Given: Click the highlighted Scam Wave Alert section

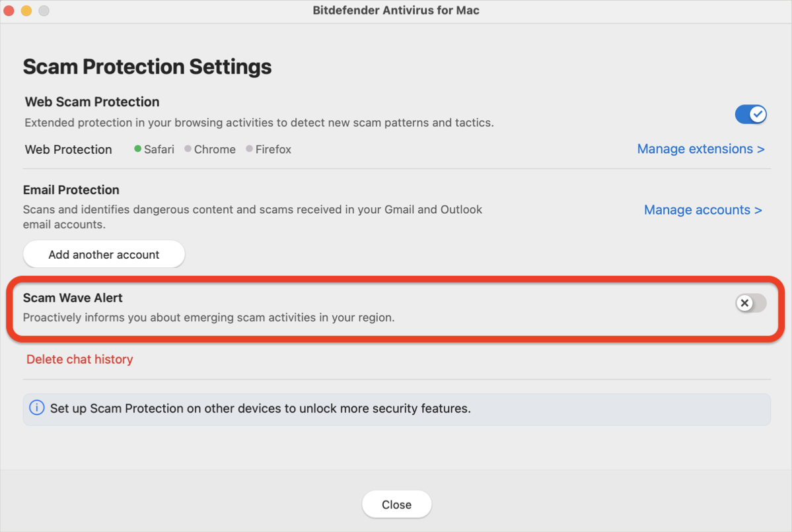Looking at the screenshot, I should tap(396, 307).
